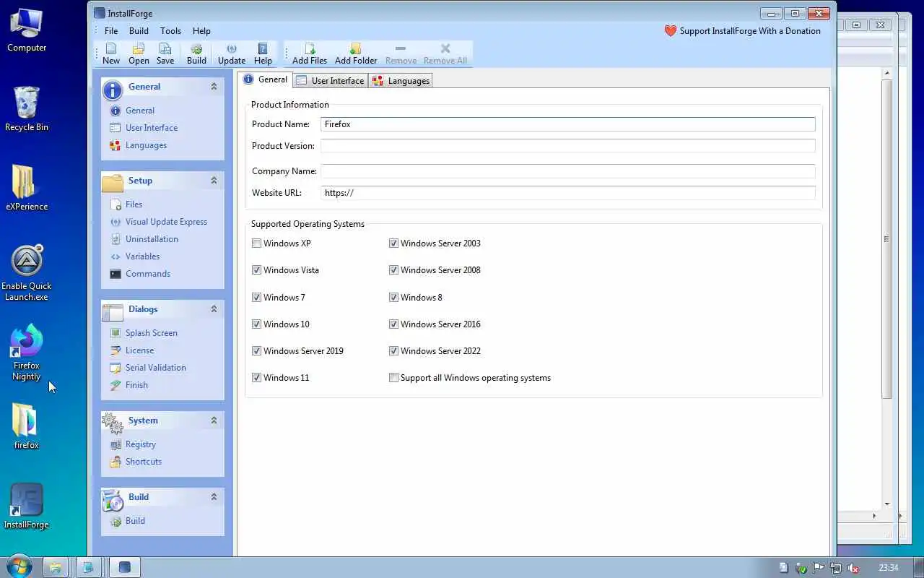Switch to the Languages tab
The width and height of the screenshot is (924, 578).
pyautogui.click(x=401, y=81)
